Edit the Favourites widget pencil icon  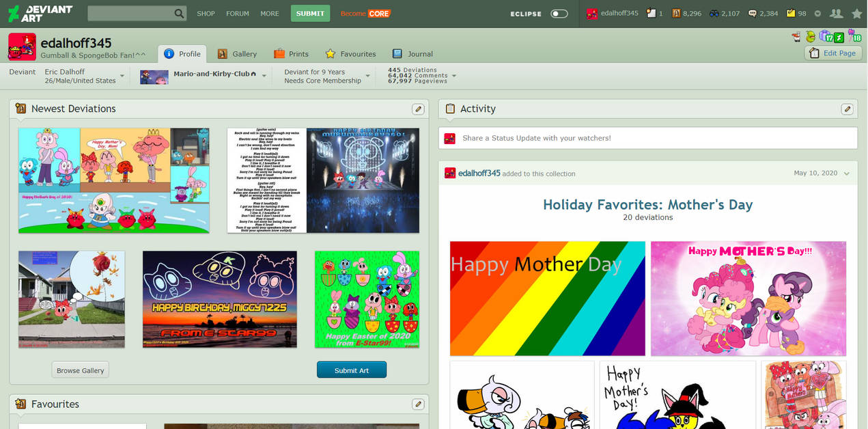click(x=418, y=404)
